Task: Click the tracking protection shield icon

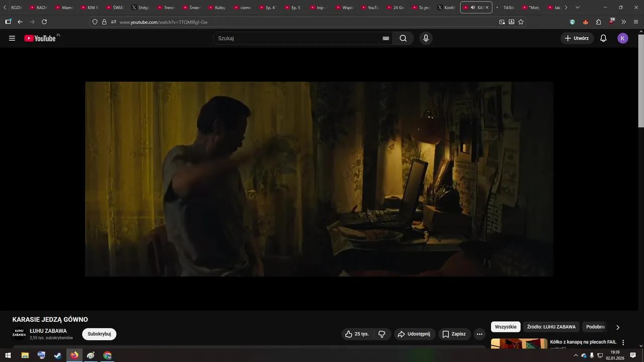Action: tap(95, 22)
